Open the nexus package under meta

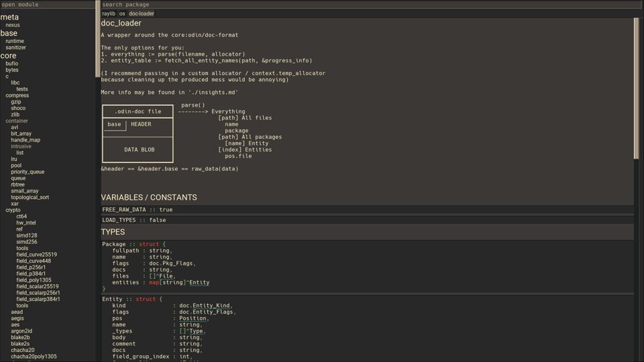coord(13,25)
